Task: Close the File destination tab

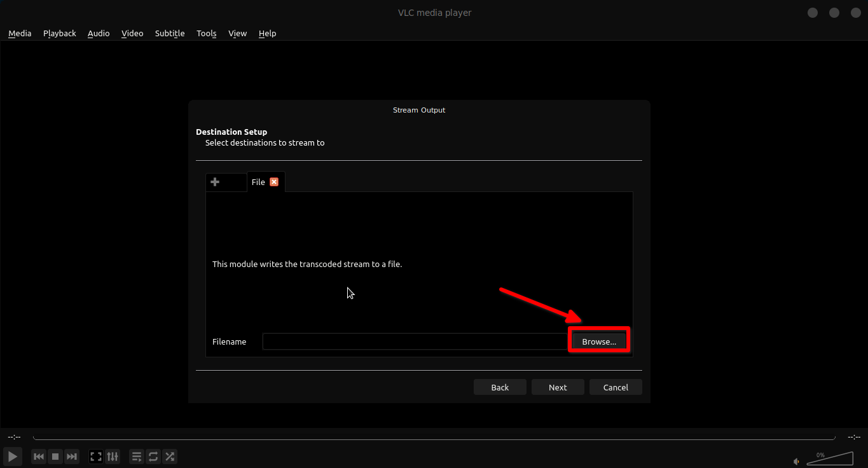Action: click(274, 182)
